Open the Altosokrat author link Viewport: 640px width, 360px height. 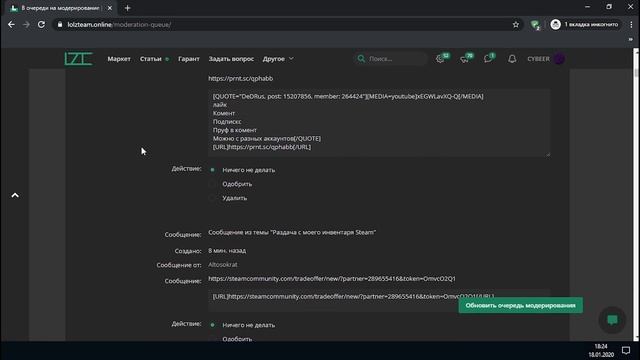pyautogui.click(x=222, y=264)
